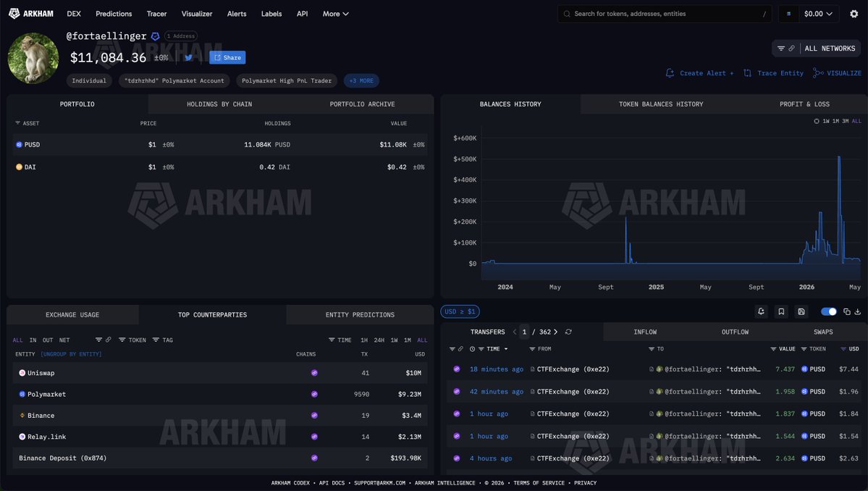Open the Polymarket High PnL Trader tag
This screenshot has height=491, width=868.
pos(287,81)
